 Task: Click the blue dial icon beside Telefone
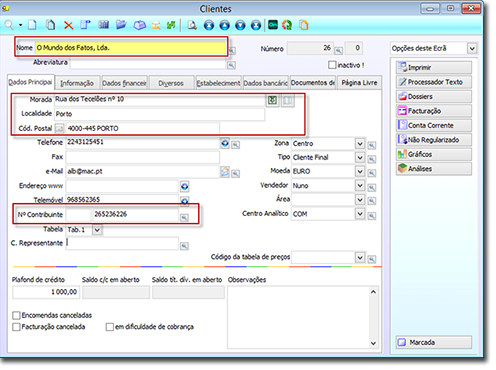pyautogui.click(x=225, y=143)
